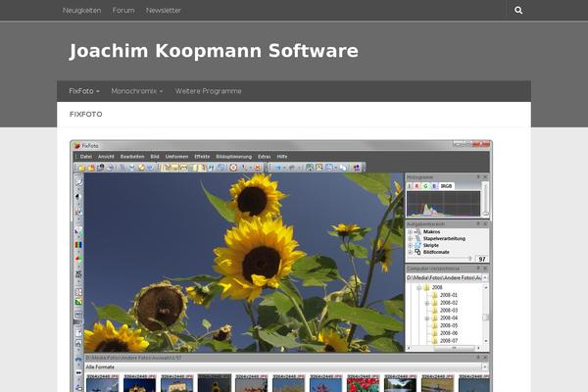Open the Hilfe menu in FixFoto
Screen dimensions: 588x392
282,157
